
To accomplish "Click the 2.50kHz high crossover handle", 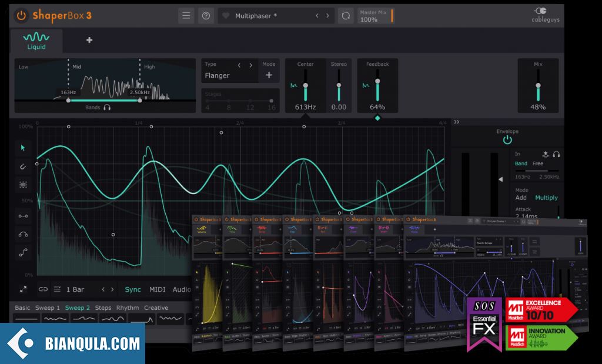I will [140, 100].
